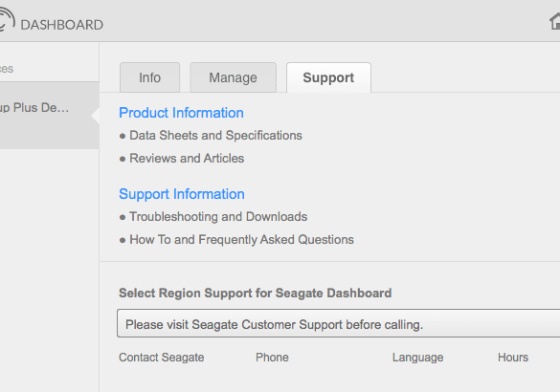Click the Phone column header
This screenshot has width=560, height=392.
[272, 358]
